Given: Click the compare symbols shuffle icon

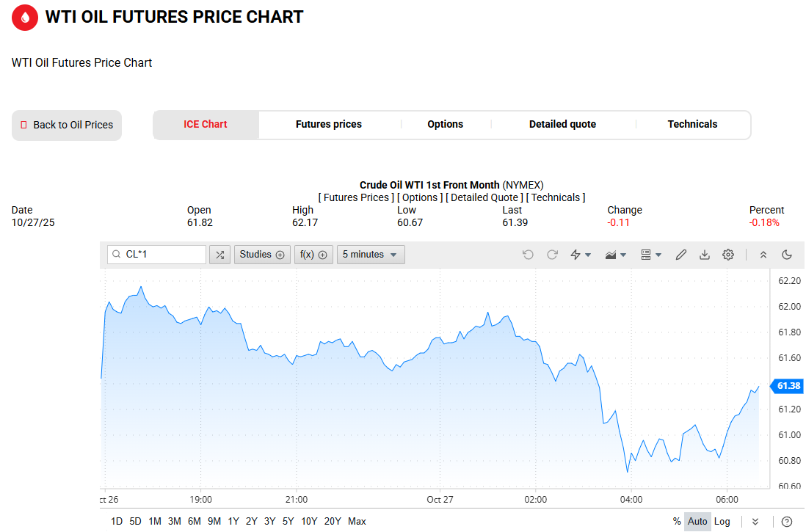Looking at the screenshot, I should point(219,255).
